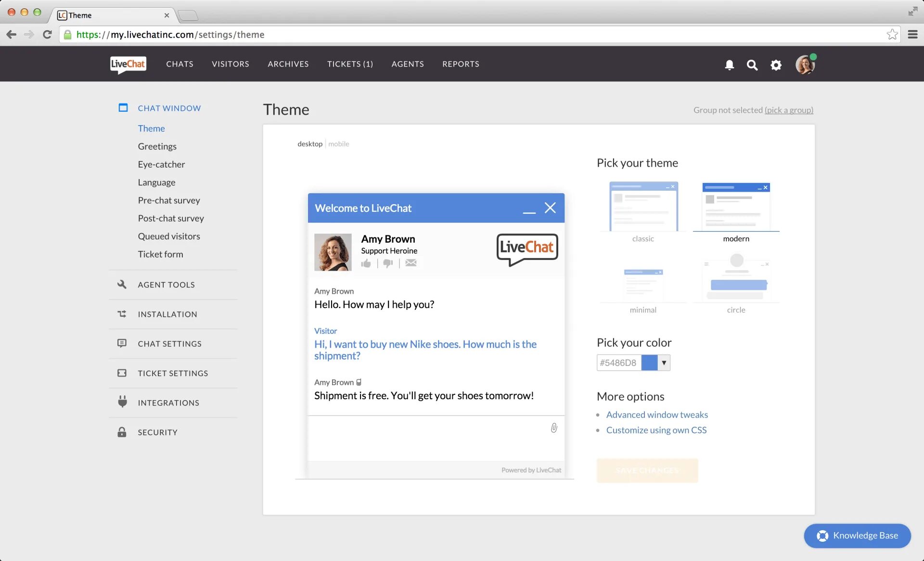Click the hex color input field
This screenshot has width=924, height=561.
618,363
